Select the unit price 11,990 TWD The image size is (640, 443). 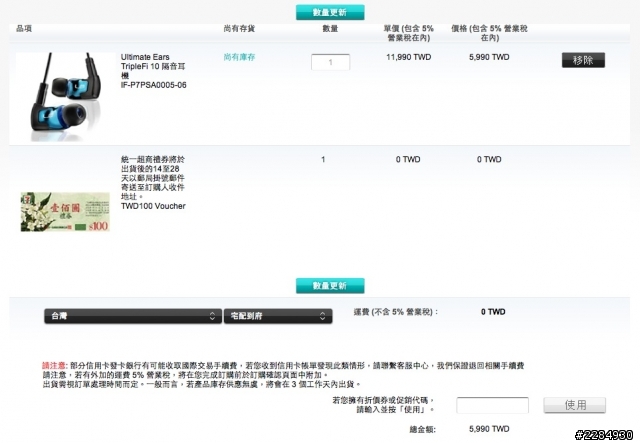[x=409, y=57]
